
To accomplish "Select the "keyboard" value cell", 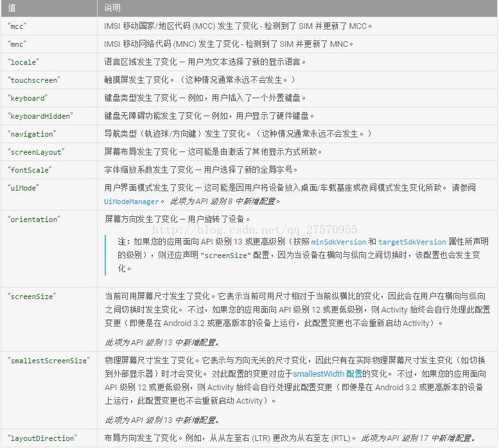I will coord(27,98).
